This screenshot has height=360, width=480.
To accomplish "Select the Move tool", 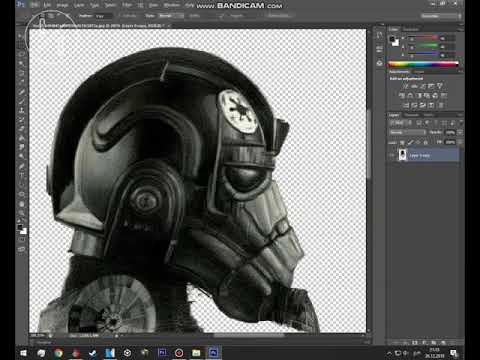I will pyautogui.click(x=21, y=36).
